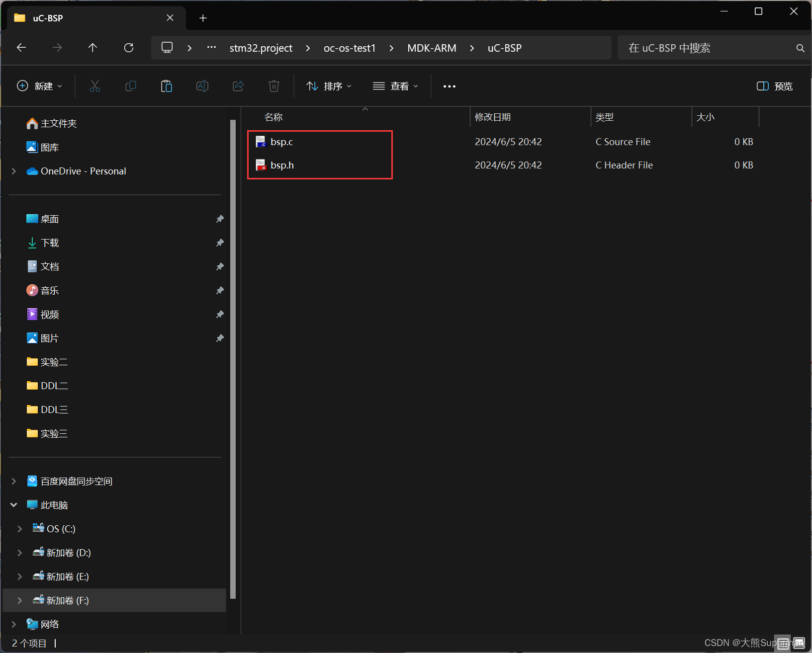This screenshot has height=653, width=812.
Task: Open the View (查看) dropdown
Action: click(396, 86)
